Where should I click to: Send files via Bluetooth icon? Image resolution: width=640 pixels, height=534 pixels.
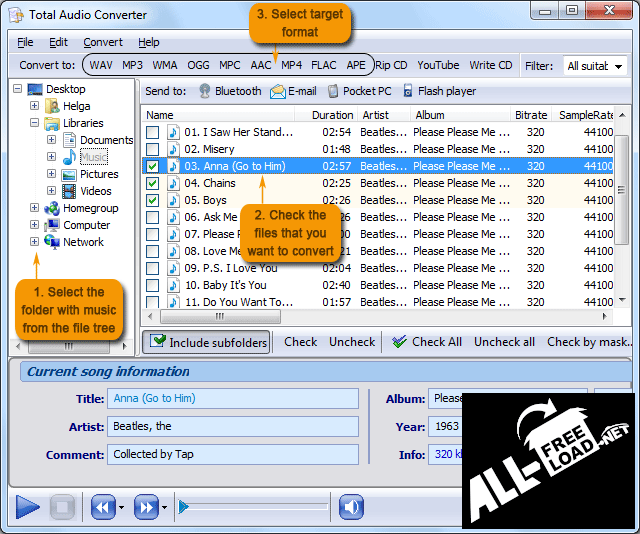pos(205,91)
